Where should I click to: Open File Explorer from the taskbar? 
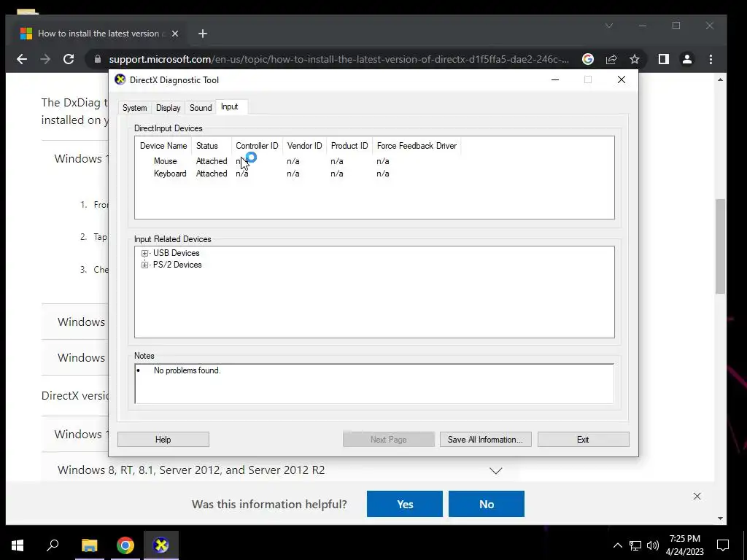[x=89, y=545]
